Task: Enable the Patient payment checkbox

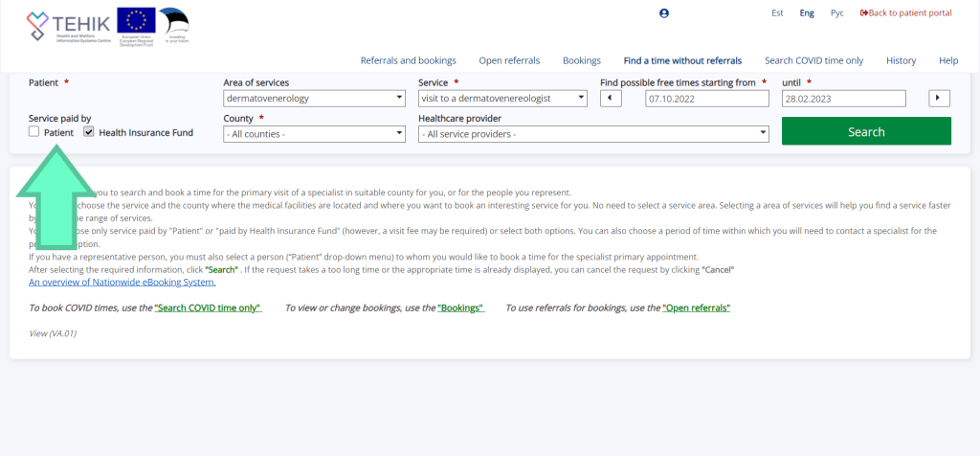Action: point(34,132)
